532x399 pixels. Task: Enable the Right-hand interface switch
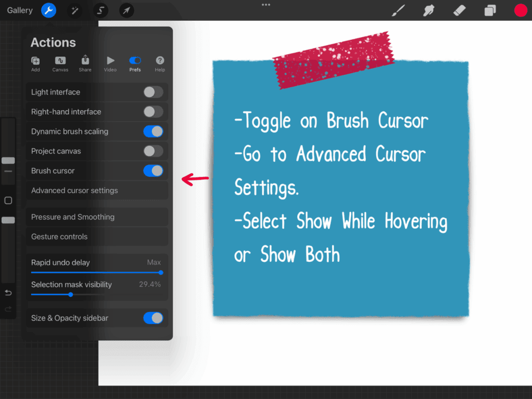(153, 112)
